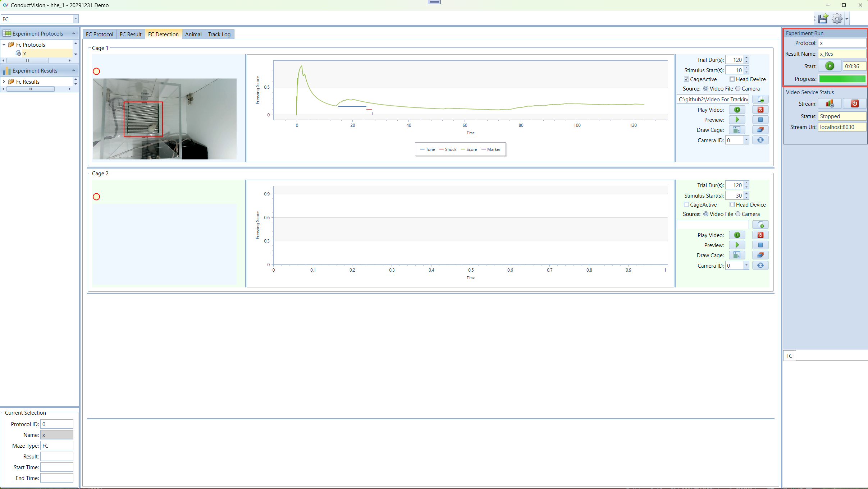Open the Cage 1 Camera ID dropdown
The height and width of the screenshot is (489, 868).
(746, 140)
